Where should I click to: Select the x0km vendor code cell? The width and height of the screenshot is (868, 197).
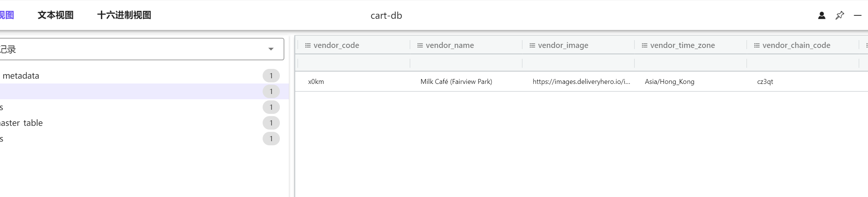pyautogui.click(x=316, y=82)
